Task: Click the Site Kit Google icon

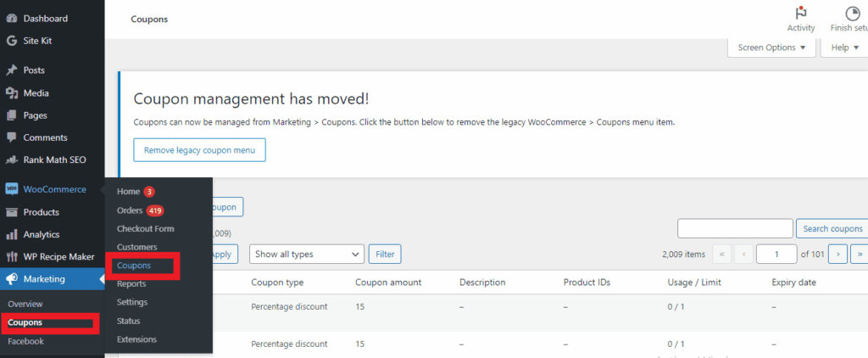Action: [12, 41]
